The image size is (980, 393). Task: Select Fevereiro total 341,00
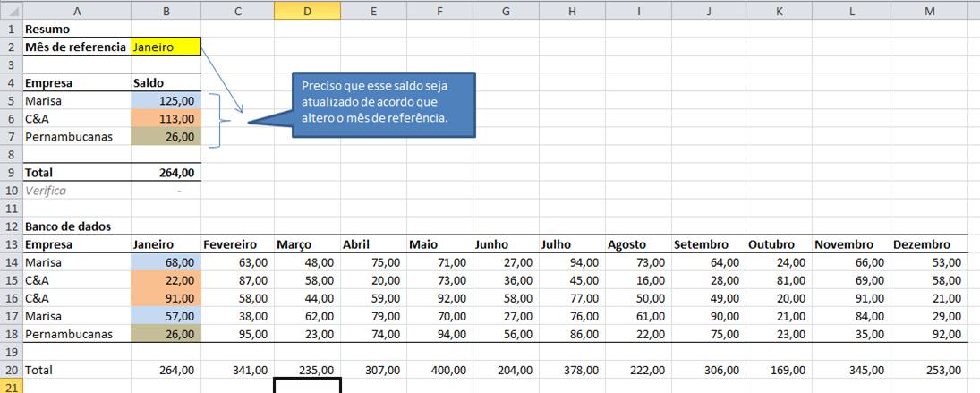coord(237,370)
